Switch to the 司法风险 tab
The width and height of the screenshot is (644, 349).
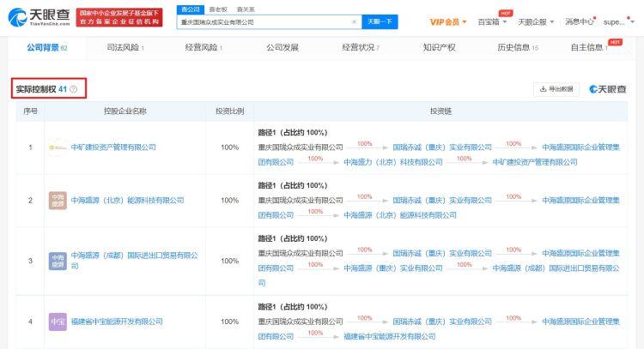(125, 47)
